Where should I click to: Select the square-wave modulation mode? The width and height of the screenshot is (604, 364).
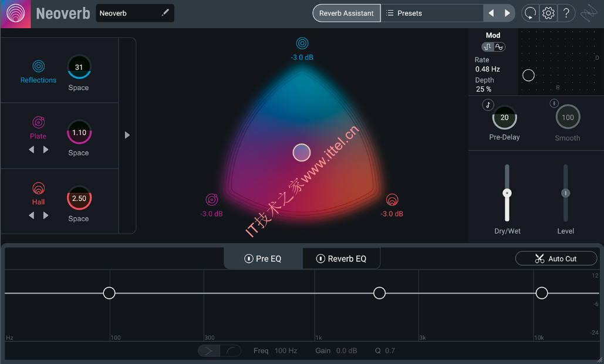[x=488, y=47]
